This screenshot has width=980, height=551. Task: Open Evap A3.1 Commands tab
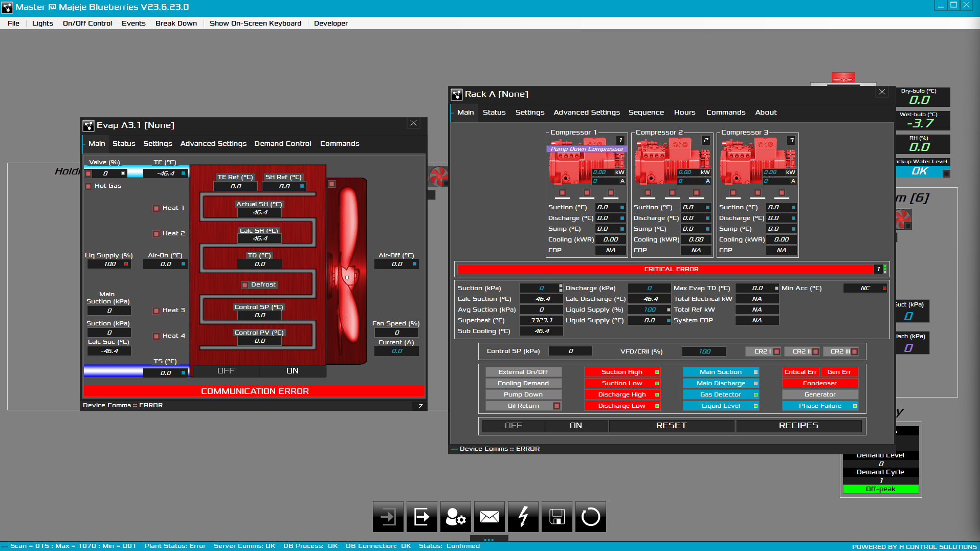340,144
